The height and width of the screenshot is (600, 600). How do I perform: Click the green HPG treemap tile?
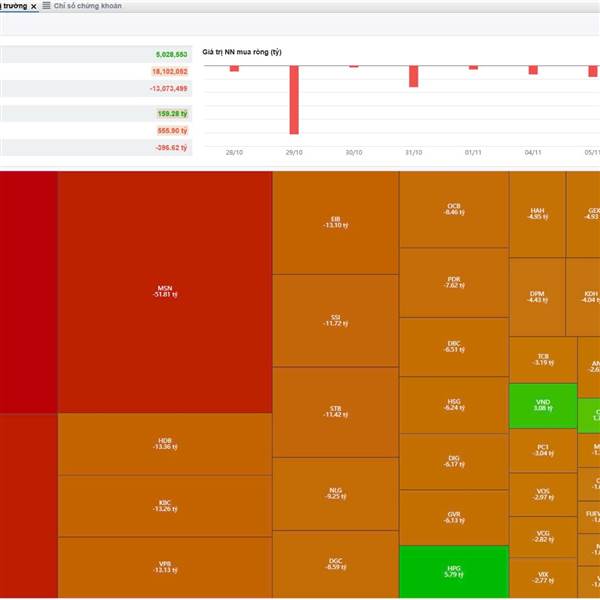[454, 572]
